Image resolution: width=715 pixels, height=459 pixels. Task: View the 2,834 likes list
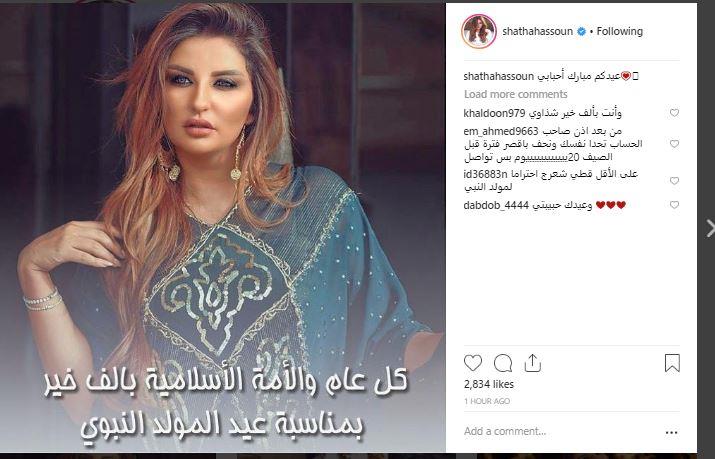pyautogui.click(x=489, y=384)
